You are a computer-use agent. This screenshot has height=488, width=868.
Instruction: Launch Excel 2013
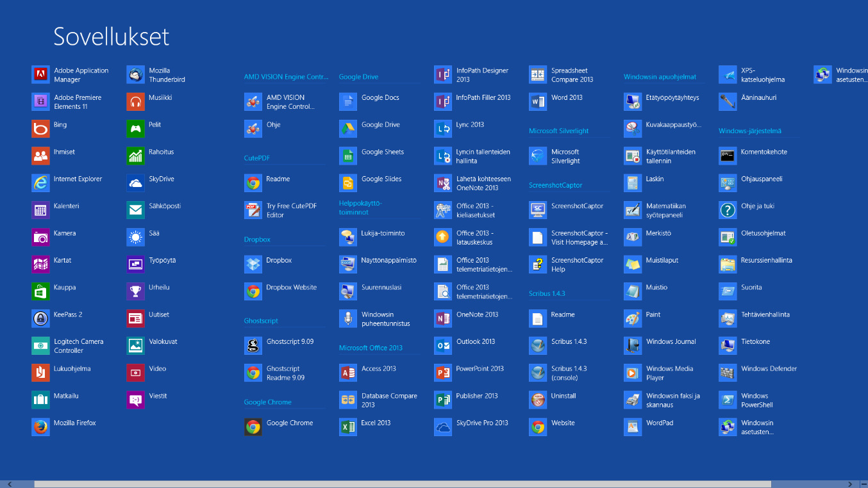click(x=366, y=427)
